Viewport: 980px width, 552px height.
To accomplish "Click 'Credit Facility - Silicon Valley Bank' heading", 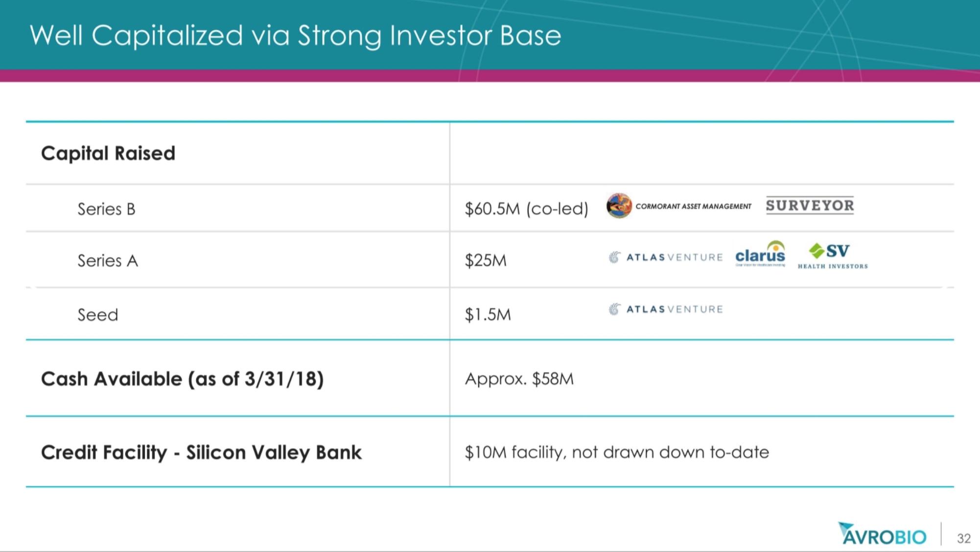I will pyautogui.click(x=201, y=453).
